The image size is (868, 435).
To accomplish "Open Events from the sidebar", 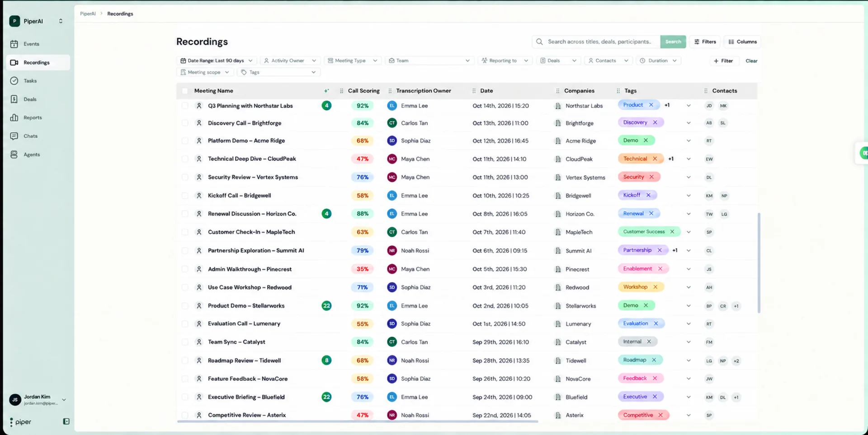I will coord(31,44).
